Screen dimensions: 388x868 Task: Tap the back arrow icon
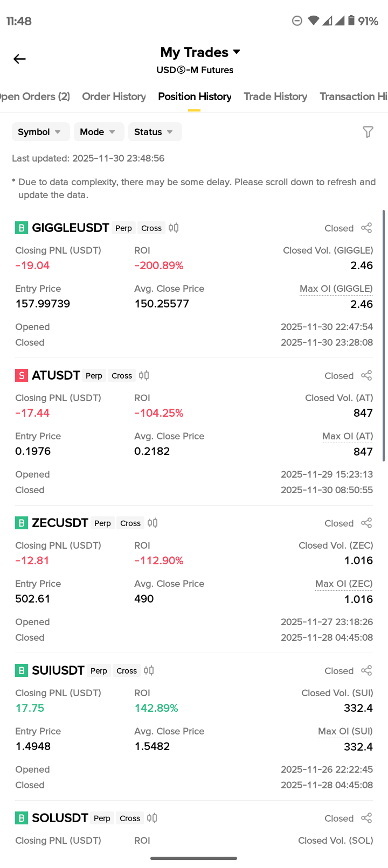coord(20,59)
